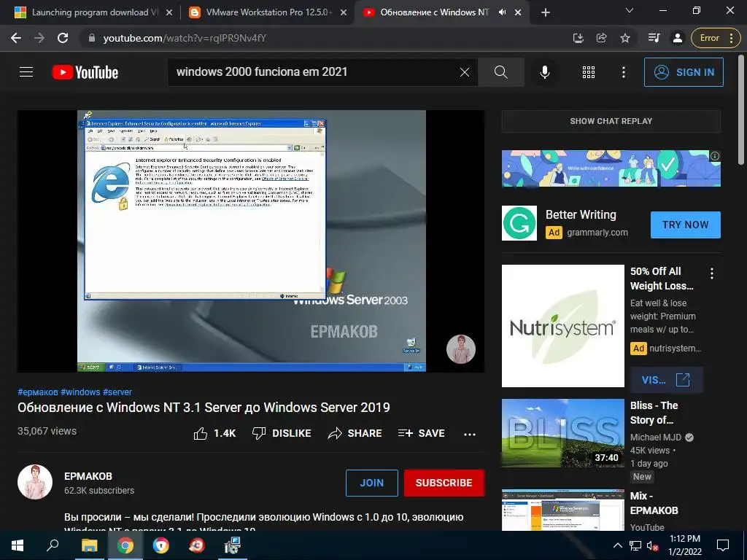
Task: Open the Grammarly banner ad image
Action: tap(611, 168)
